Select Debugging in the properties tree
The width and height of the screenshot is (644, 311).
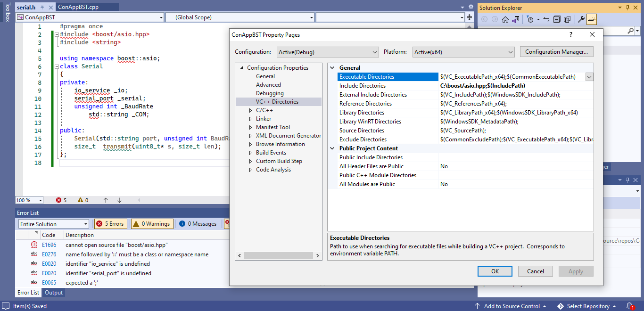(270, 93)
